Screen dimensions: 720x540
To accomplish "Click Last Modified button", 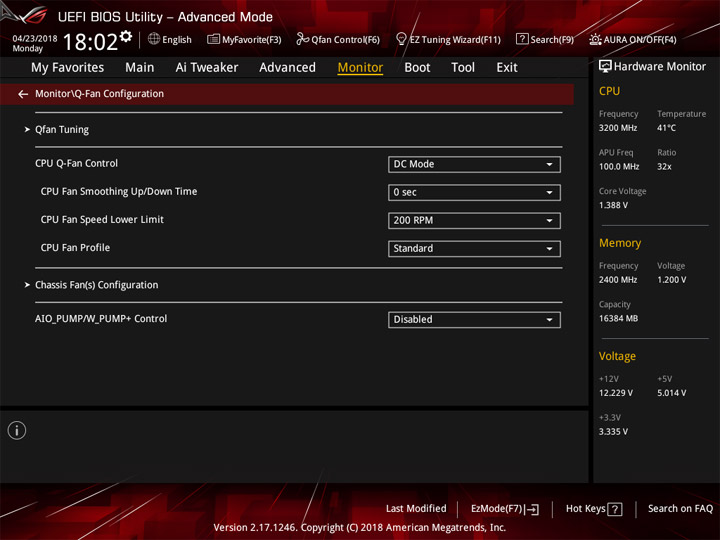I will click(416, 509).
